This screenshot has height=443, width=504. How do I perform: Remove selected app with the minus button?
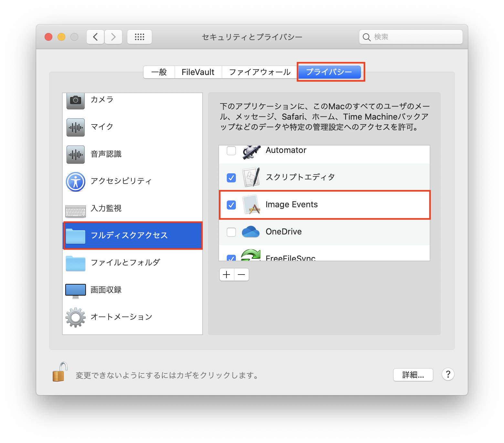click(242, 275)
